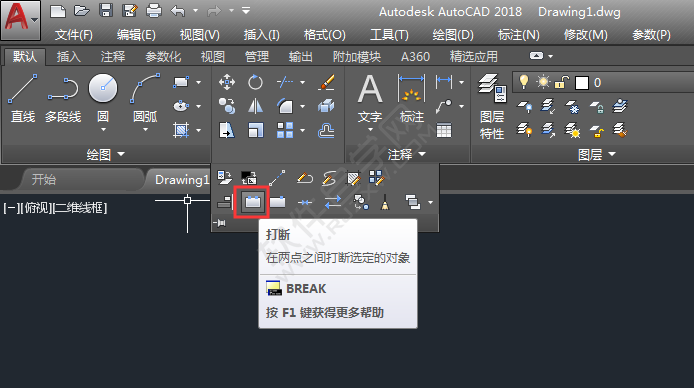The width and height of the screenshot is (694, 388).
Task: Select the Explode tool icon
Action: click(x=326, y=106)
